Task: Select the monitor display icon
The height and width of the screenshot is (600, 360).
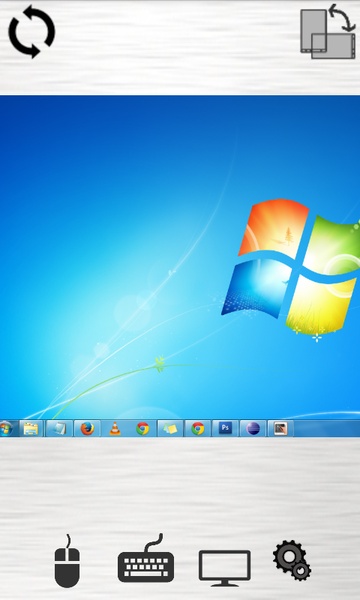Action: 225,568
